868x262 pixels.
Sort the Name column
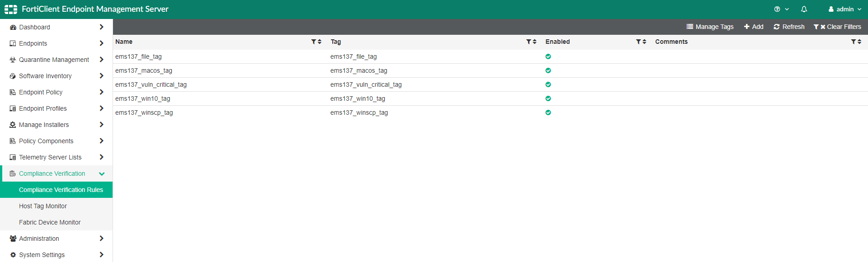click(x=320, y=42)
